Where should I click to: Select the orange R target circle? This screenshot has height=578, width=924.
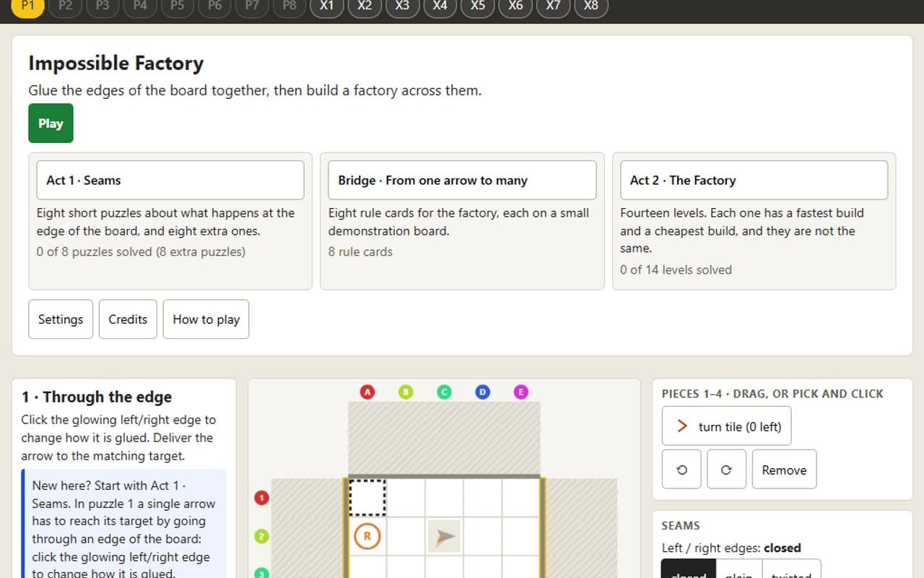[367, 536]
